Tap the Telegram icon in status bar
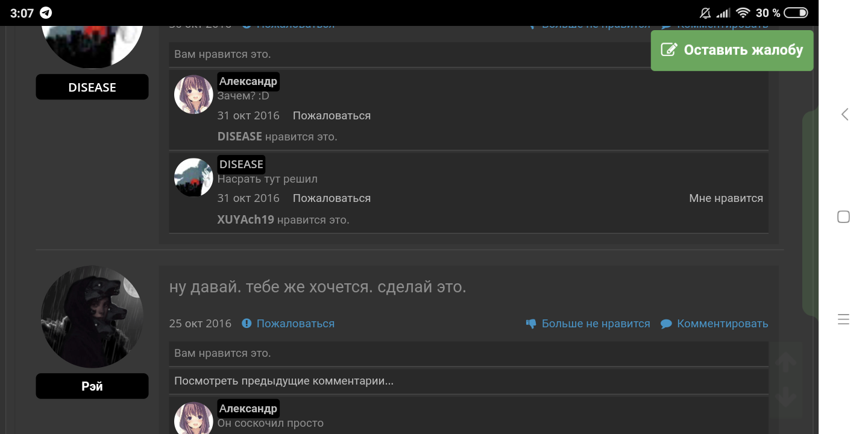The height and width of the screenshot is (434, 868). 46,13
